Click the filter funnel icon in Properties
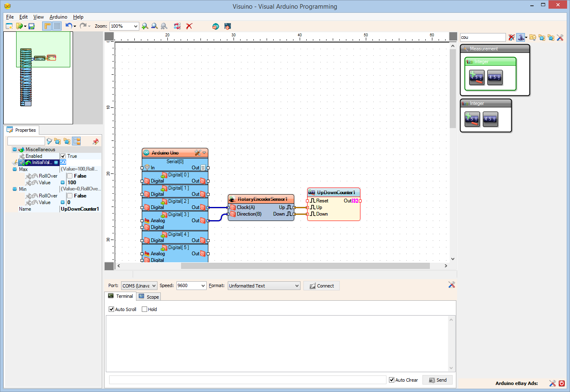The image size is (570, 392). click(49, 141)
